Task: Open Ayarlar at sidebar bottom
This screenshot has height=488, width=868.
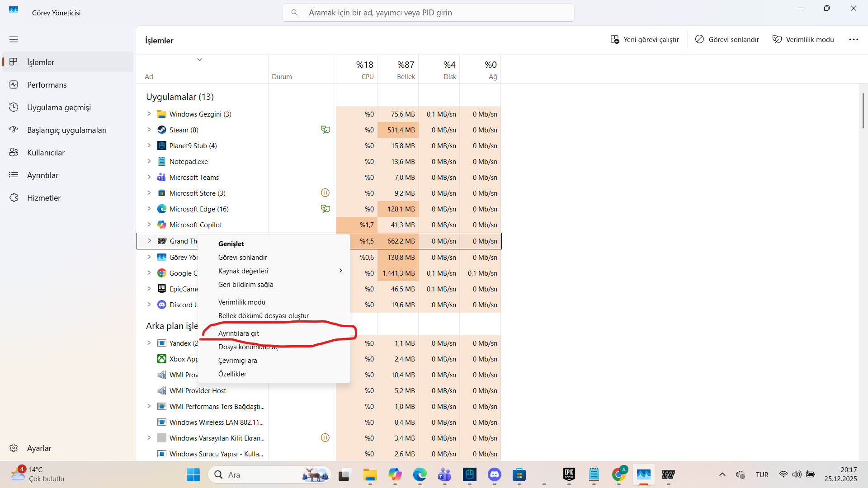Action: 68,448
